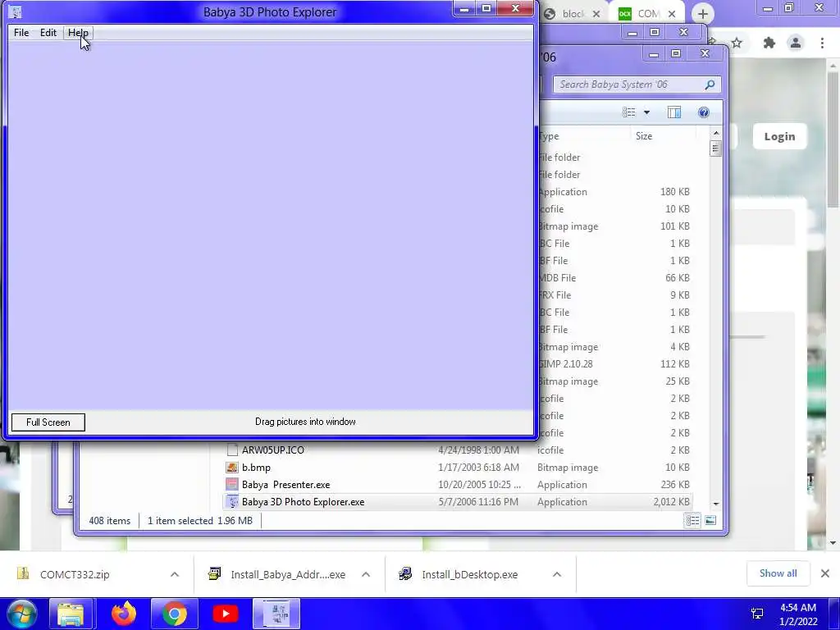Click the network tray icon
The image size is (840, 630).
click(x=757, y=614)
